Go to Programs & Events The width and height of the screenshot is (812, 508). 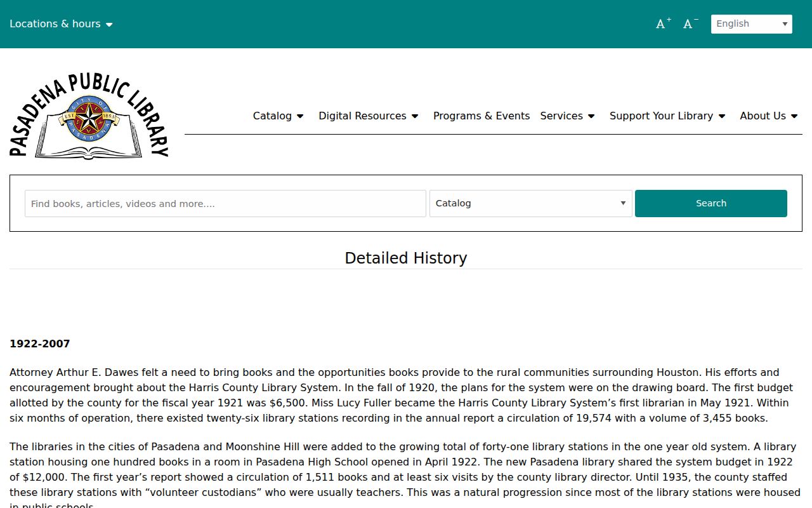(481, 116)
